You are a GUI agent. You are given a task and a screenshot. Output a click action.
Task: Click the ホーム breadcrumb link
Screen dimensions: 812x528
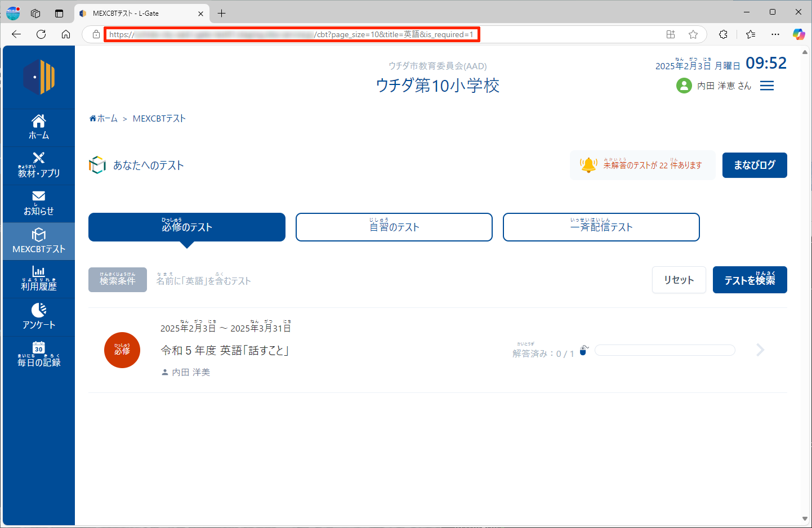tap(104, 118)
